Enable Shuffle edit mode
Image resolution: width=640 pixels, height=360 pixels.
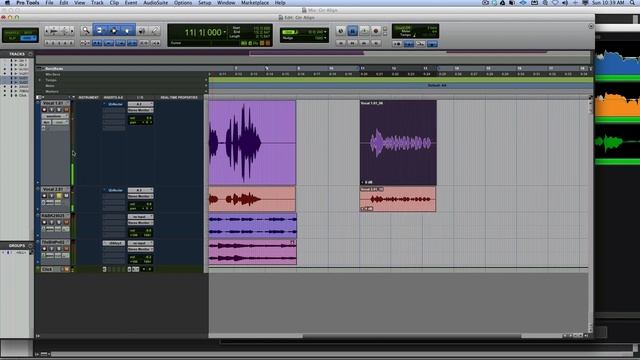pyautogui.click(x=12, y=33)
